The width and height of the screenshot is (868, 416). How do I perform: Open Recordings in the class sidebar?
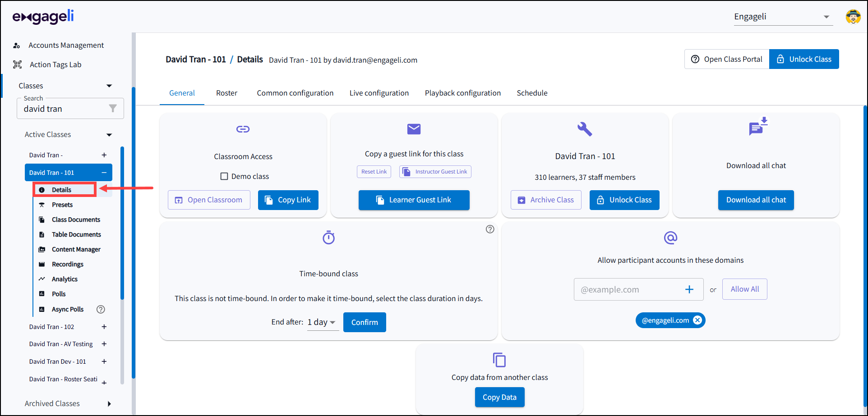tap(67, 264)
